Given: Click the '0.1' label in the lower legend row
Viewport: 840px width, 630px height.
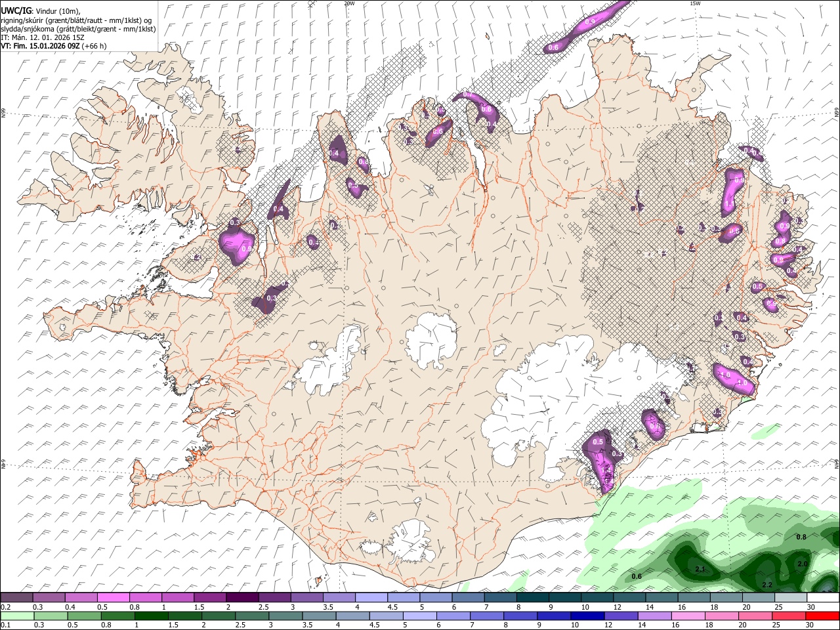Looking at the screenshot, I should pos(5,625).
